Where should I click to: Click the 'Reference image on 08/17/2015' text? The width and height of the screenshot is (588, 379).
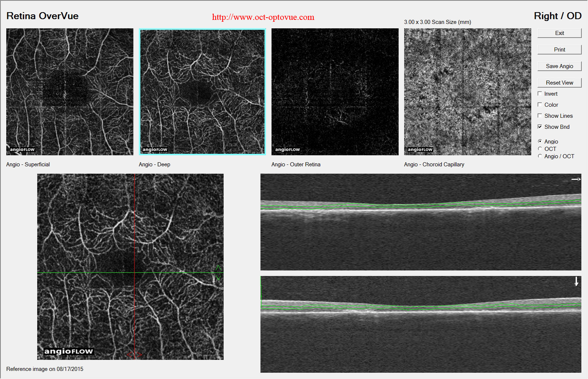coord(45,369)
